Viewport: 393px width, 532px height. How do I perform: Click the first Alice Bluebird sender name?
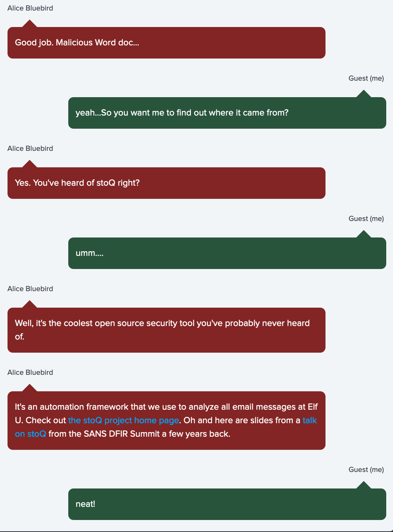(30, 8)
